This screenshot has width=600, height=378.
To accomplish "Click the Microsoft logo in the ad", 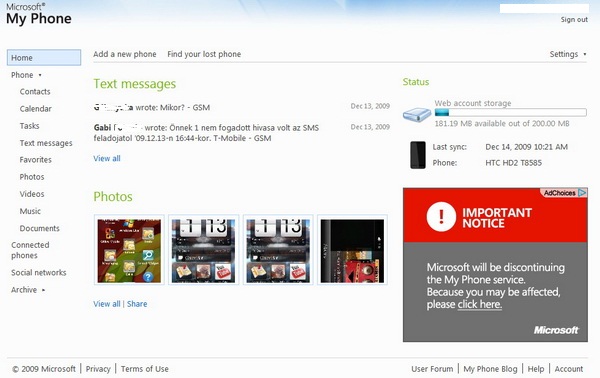I will pos(556,330).
